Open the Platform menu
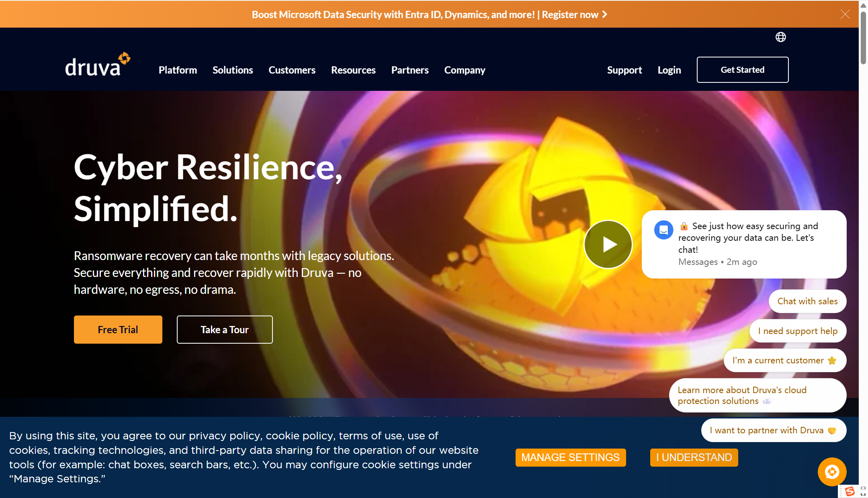 pyautogui.click(x=178, y=70)
